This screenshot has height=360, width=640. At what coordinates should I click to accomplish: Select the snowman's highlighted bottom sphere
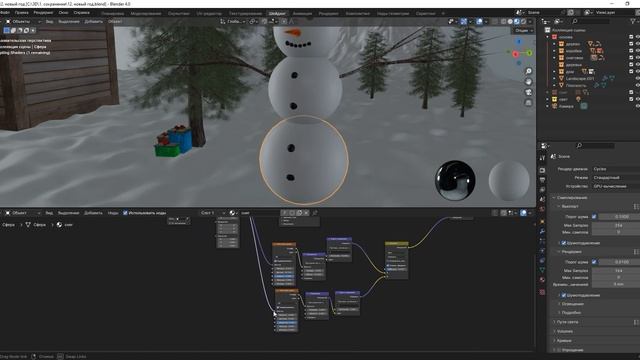[x=304, y=160]
